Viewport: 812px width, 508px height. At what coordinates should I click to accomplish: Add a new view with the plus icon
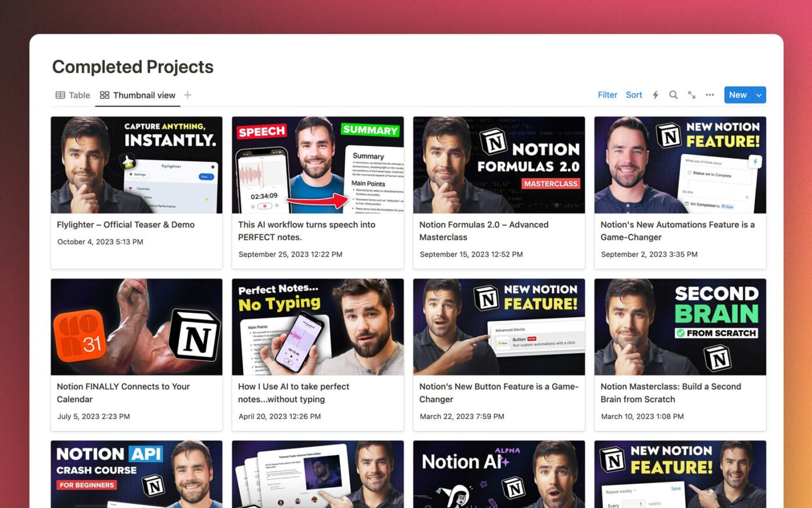coord(187,95)
